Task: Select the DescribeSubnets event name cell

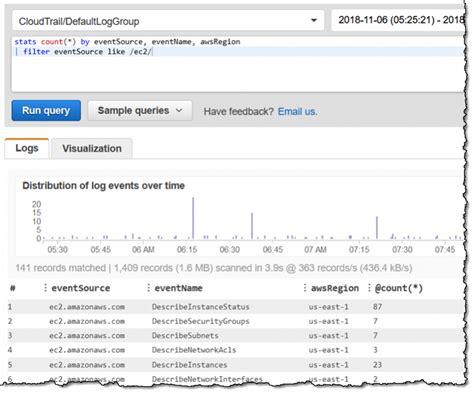Action: (185, 336)
